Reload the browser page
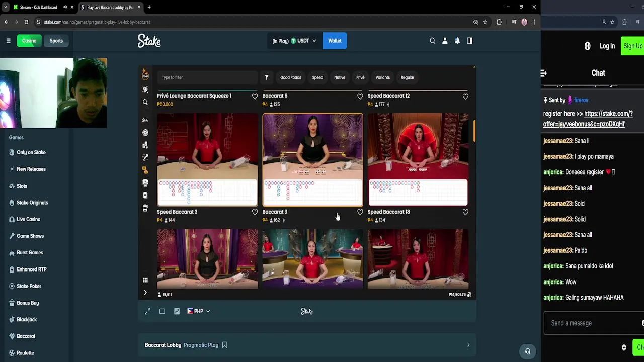The image size is (644, 362). [26, 22]
